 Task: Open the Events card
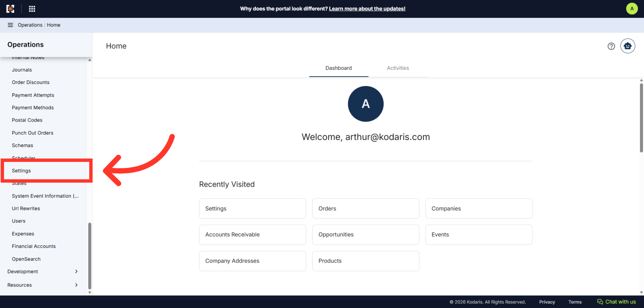click(479, 235)
